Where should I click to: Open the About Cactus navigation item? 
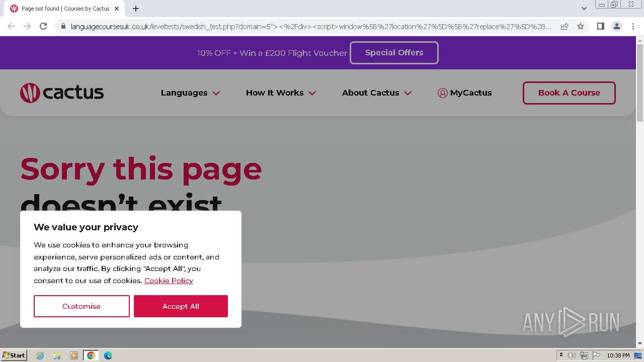(370, 93)
